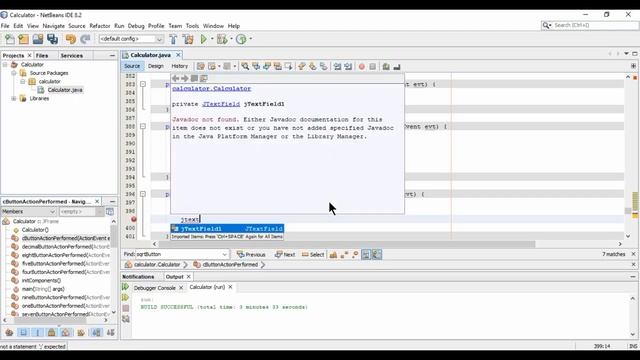
Task: Collapse the code fold at line 396
Action: pos(143,194)
